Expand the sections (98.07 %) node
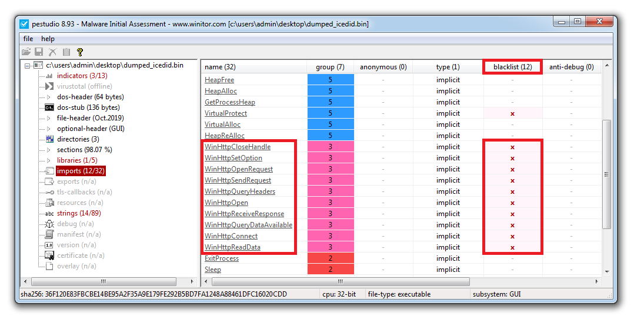 (48, 150)
